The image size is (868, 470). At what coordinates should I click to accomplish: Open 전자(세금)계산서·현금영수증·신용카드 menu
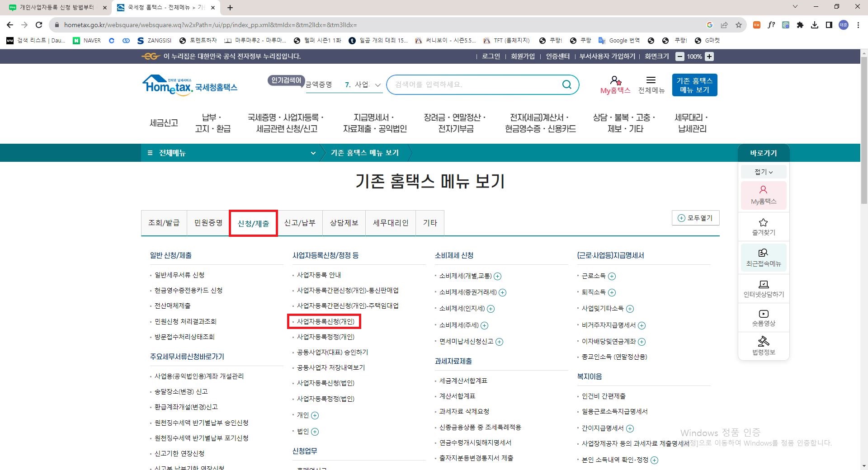pos(540,123)
